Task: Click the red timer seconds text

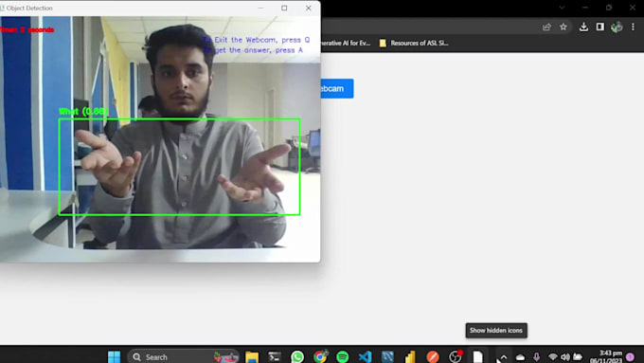Action: pos(27,29)
